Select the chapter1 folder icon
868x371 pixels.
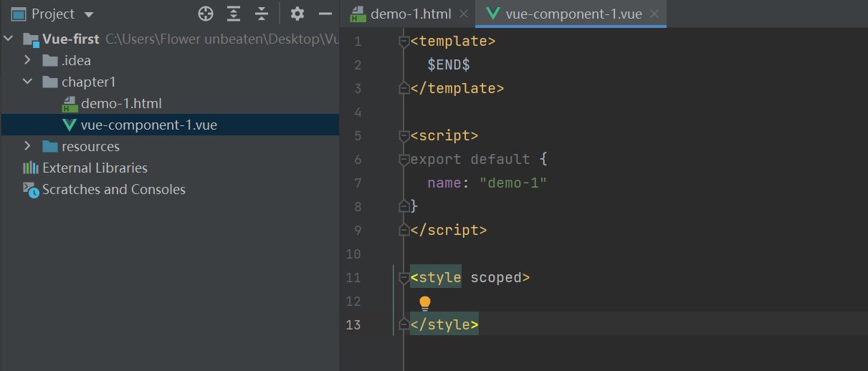(x=49, y=82)
